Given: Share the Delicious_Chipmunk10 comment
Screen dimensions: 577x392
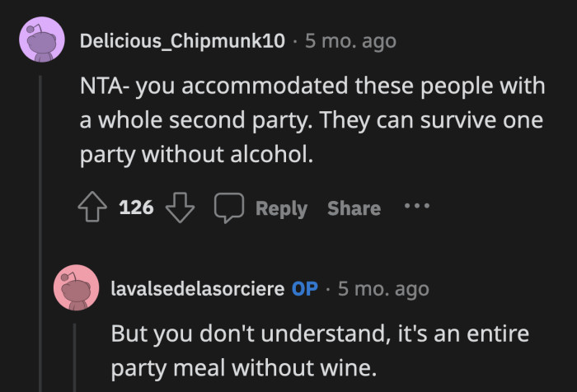Looking at the screenshot, I should click(354, 208).
